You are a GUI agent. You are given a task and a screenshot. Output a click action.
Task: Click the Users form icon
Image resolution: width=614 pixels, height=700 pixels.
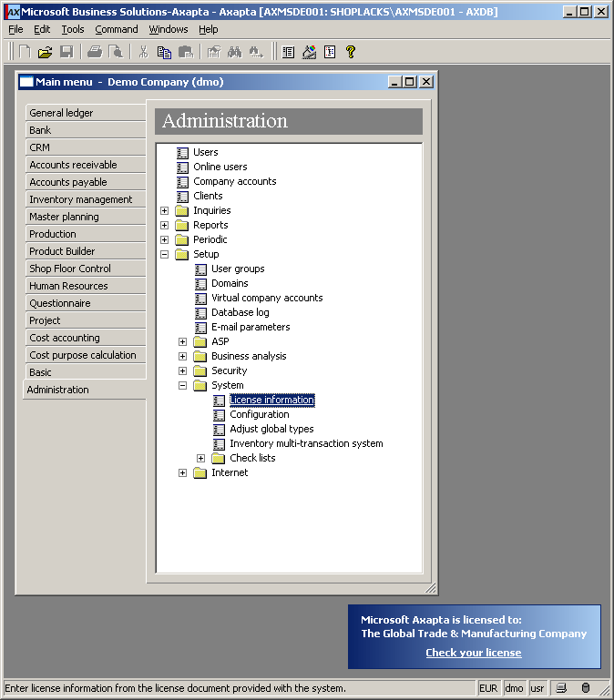pos(182,153)
